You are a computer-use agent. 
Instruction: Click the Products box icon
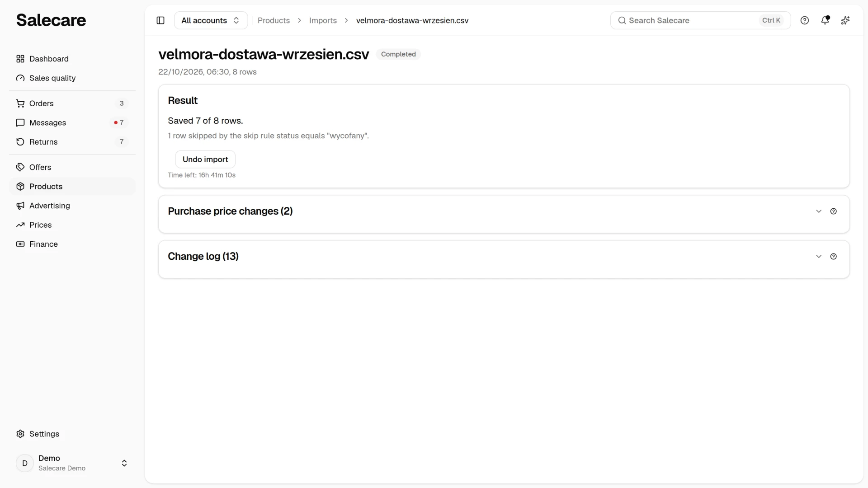(20, 187)
